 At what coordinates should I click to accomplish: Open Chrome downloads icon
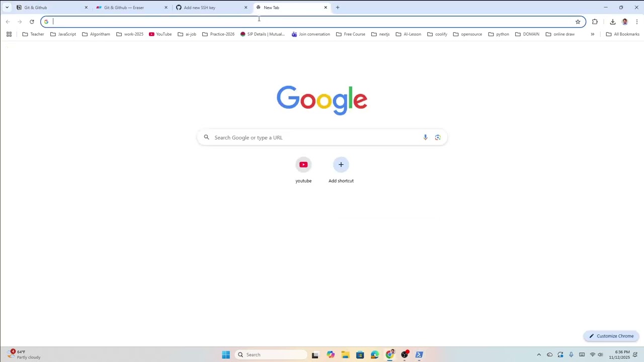point(612,22)
